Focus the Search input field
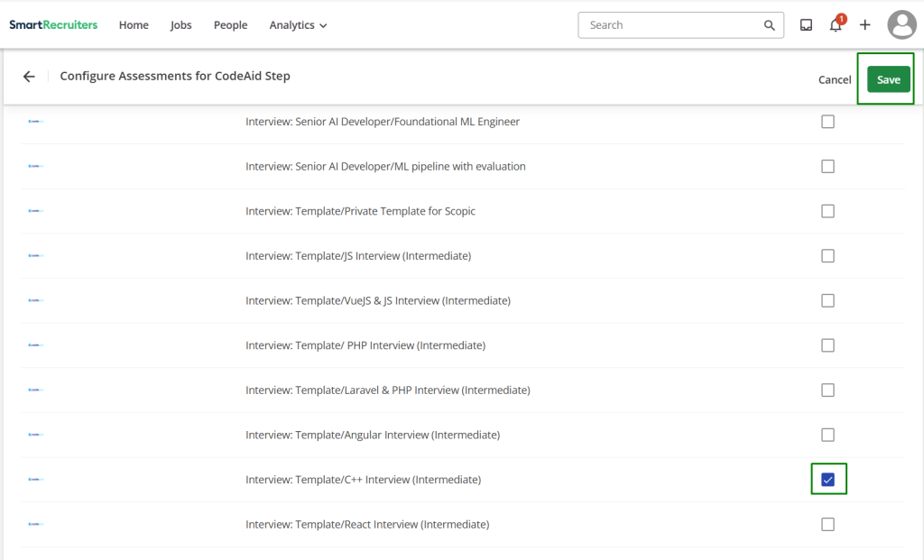The height and width of the screenshot is (560, 924). (672, 25)
